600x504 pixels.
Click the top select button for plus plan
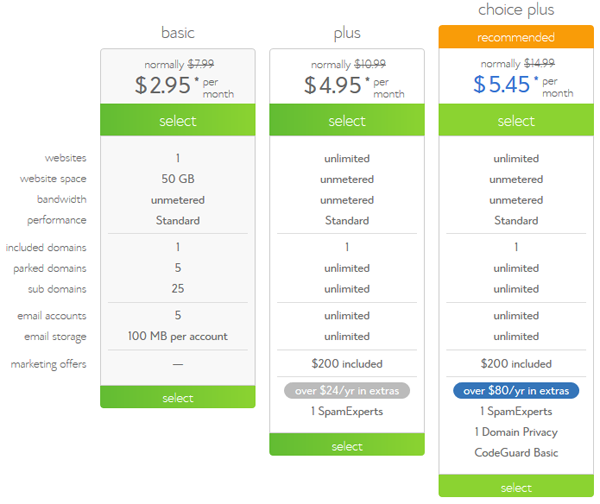pyautogui.click(x=347, y=121)
